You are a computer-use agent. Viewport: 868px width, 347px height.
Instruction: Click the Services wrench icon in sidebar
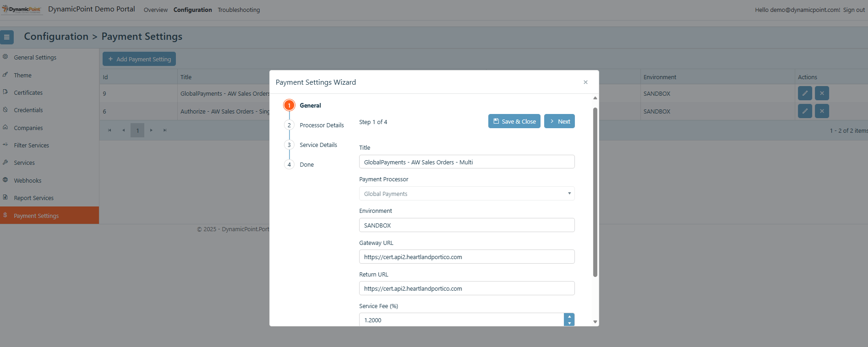5,162
